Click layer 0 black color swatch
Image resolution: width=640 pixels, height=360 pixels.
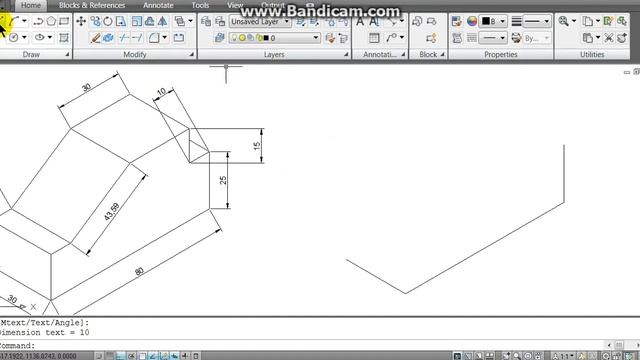266,38
